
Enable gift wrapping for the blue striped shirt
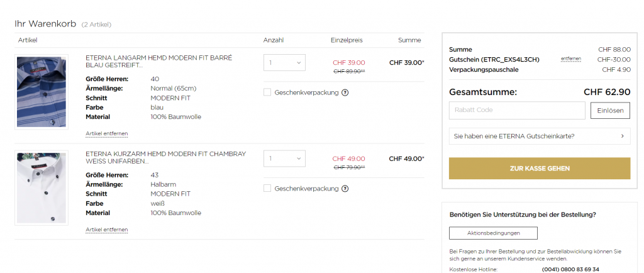pos(267,92)
